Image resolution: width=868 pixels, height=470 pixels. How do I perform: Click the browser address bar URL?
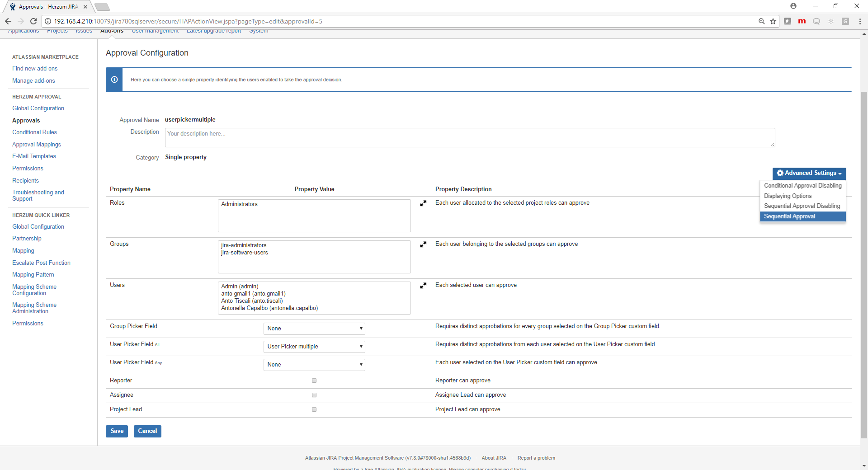tap(188, 21)
